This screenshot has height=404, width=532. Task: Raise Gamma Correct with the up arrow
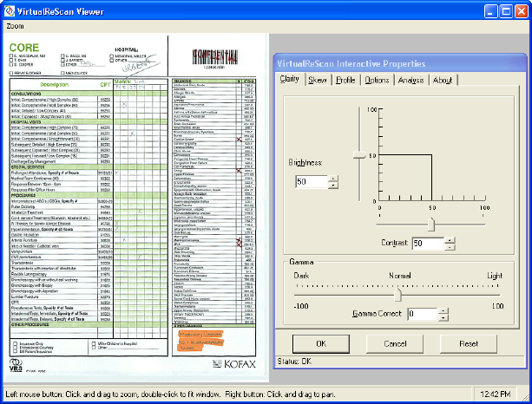pyautogui.click(x=444, y=310)
